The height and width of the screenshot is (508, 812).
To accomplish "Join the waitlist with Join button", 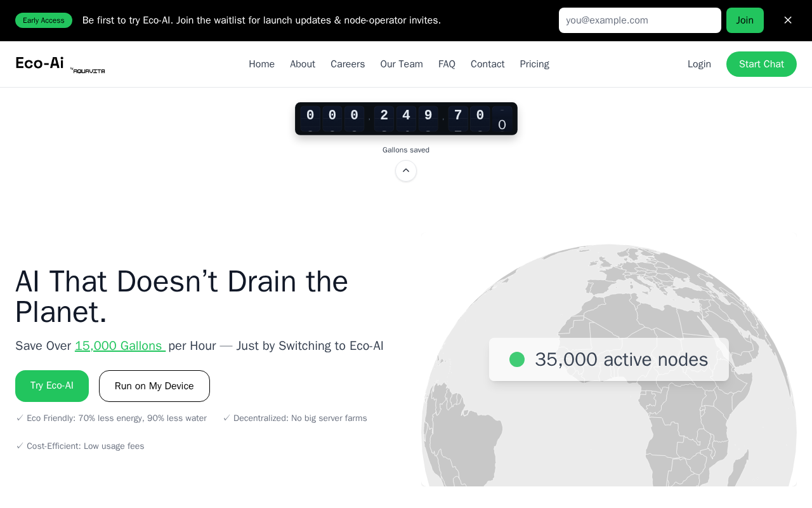I will [x=745, y=20].
